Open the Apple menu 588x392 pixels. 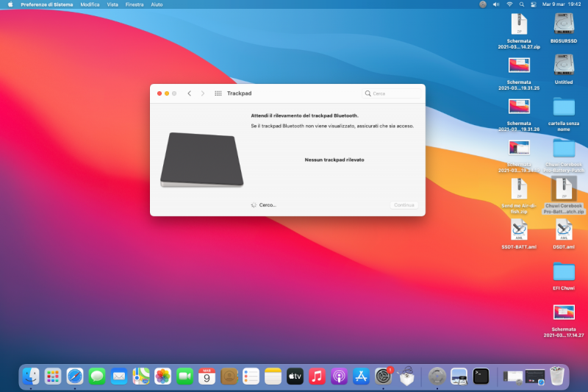pyautogui.click(x=10, y=4)
